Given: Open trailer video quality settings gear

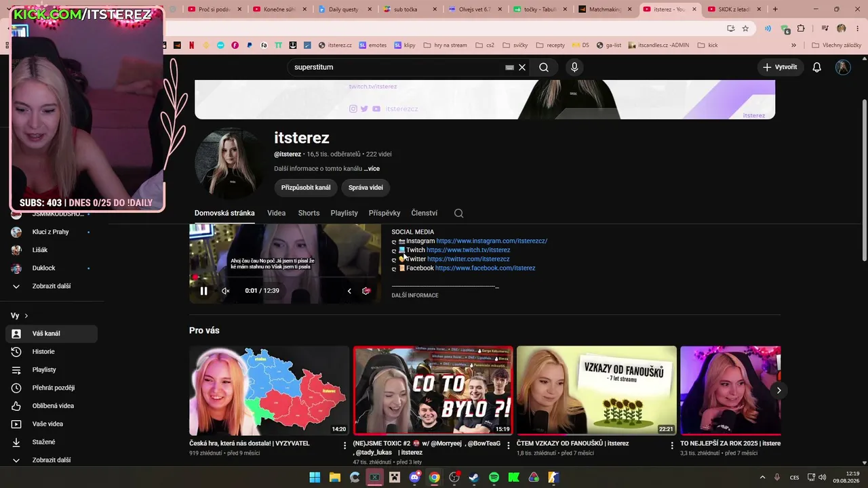Looking at the screenshot, I should coord(366,291).
